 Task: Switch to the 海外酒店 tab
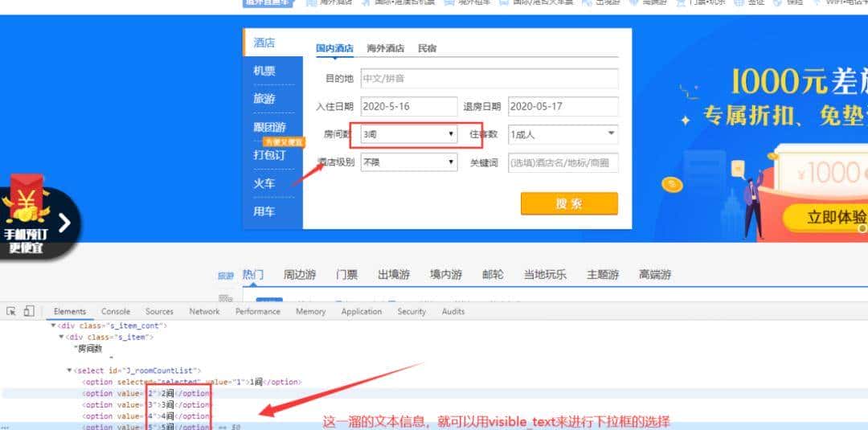[x=385, y=48]
